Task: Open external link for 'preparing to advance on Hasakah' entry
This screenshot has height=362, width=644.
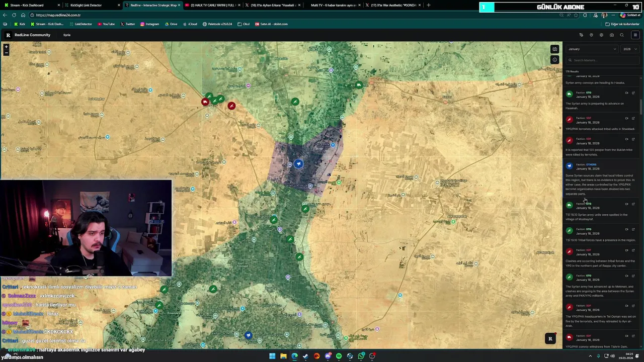Action: [x=633, y=93]
